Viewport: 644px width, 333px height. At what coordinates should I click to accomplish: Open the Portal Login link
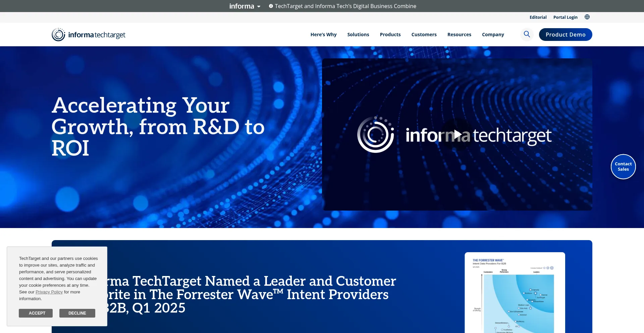click(565, 17)
